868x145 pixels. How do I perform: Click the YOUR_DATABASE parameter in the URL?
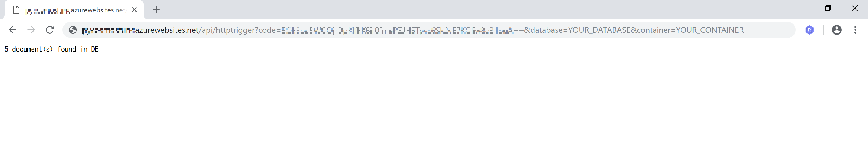(x=599, y=30)
